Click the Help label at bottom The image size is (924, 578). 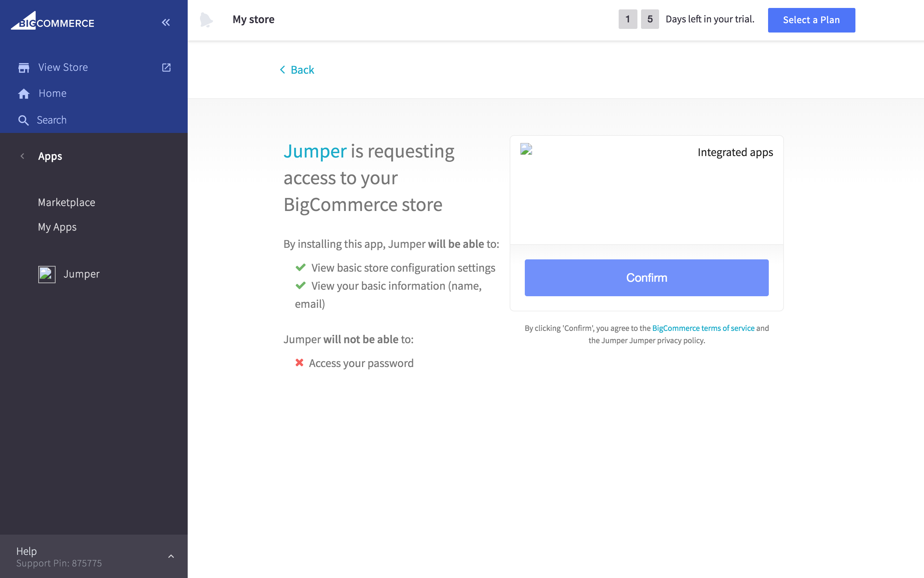pyautogui.click(x=26, y=551)
